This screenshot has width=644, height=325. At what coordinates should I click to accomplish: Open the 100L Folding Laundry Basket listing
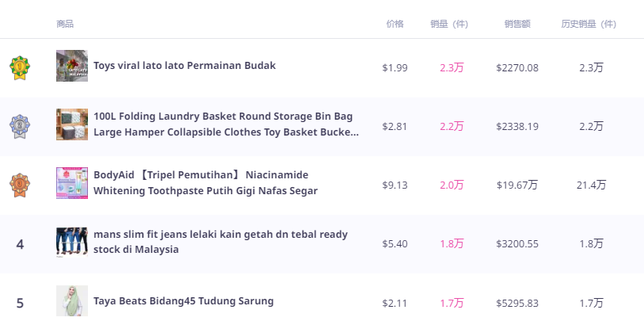point(226,124)
